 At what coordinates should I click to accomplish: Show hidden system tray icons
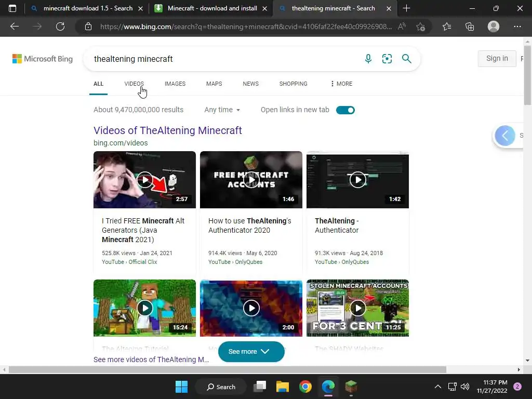pos(438,387)
